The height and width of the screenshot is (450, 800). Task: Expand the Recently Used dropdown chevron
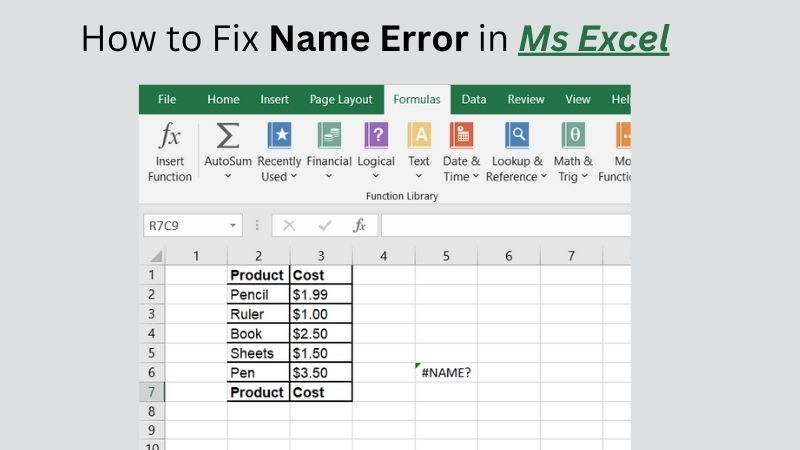point(294,177)
